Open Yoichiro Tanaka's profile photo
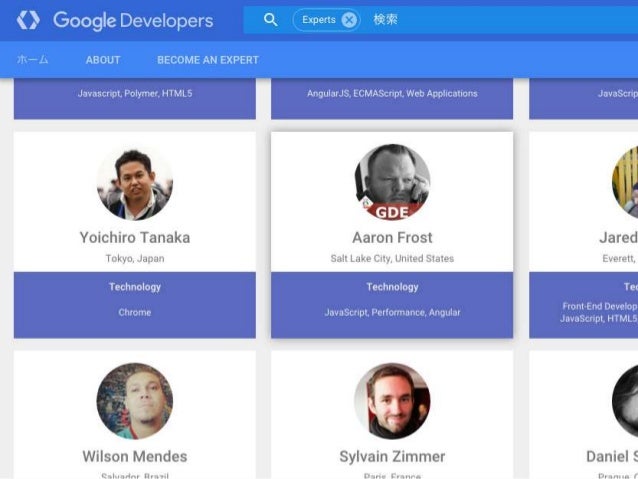Viewport: 638px width, 479px height. click(135, 183)
